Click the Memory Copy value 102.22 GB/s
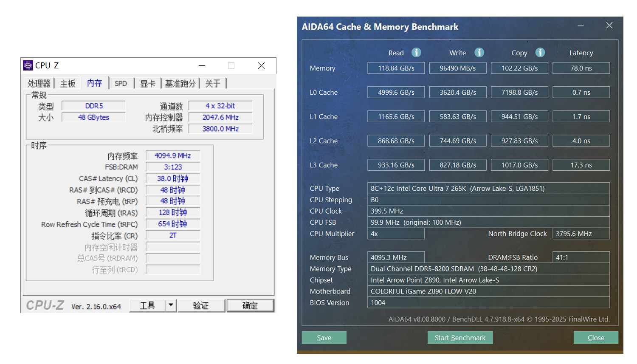The image size is (637, 364). tap(519, 68)
